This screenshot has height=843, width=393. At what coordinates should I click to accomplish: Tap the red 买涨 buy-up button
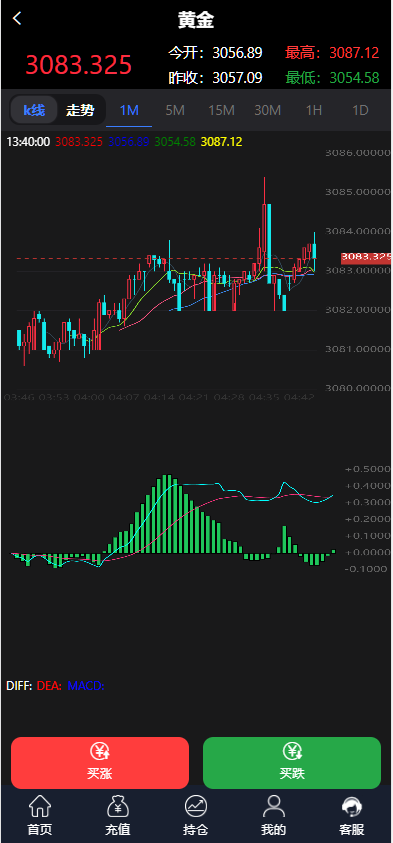tap(100, 763)
